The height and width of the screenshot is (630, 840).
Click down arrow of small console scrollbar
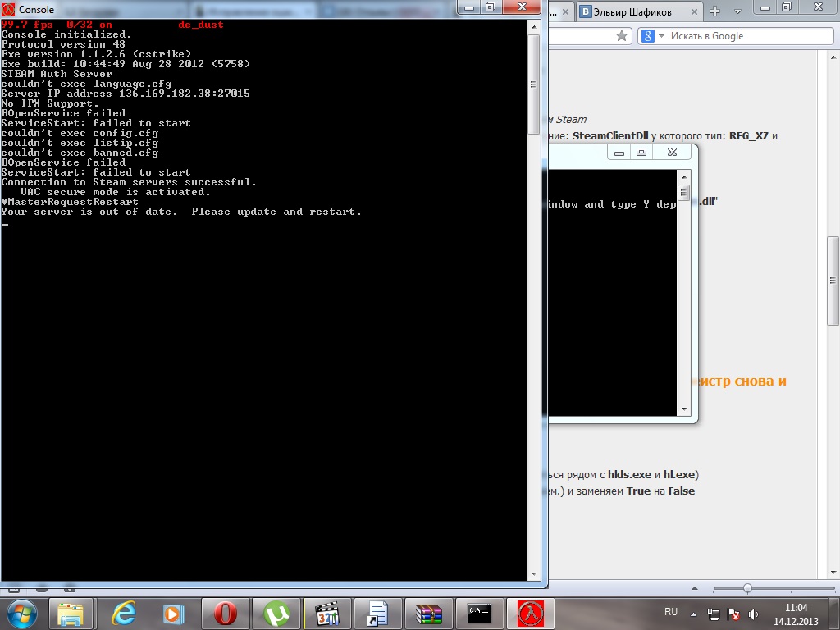pos(684,409)
